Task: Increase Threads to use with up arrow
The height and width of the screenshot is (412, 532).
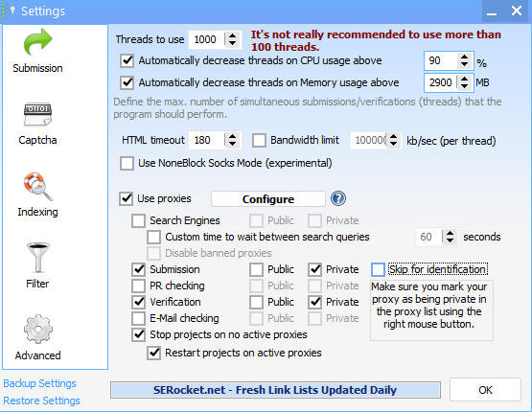Action: 232,36
